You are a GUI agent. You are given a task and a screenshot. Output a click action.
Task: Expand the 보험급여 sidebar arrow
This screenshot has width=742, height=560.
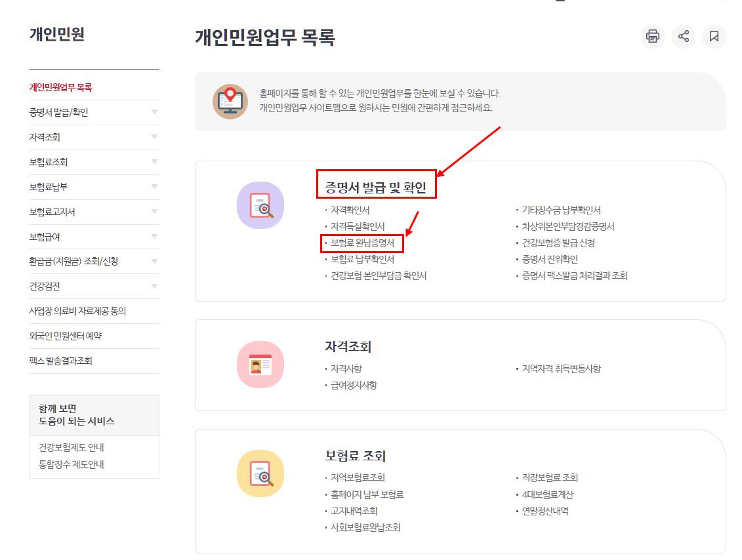click(x=154, y=237)
